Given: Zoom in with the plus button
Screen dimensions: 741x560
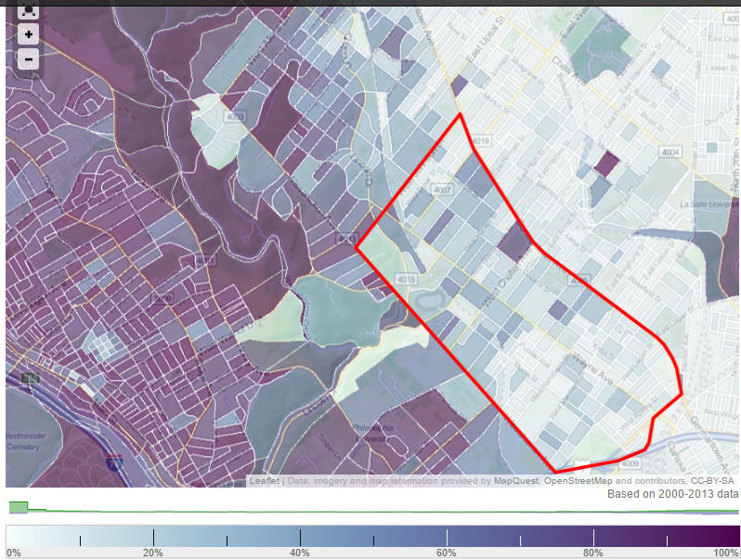Looking at the screenshot, I should pos(29,35).
